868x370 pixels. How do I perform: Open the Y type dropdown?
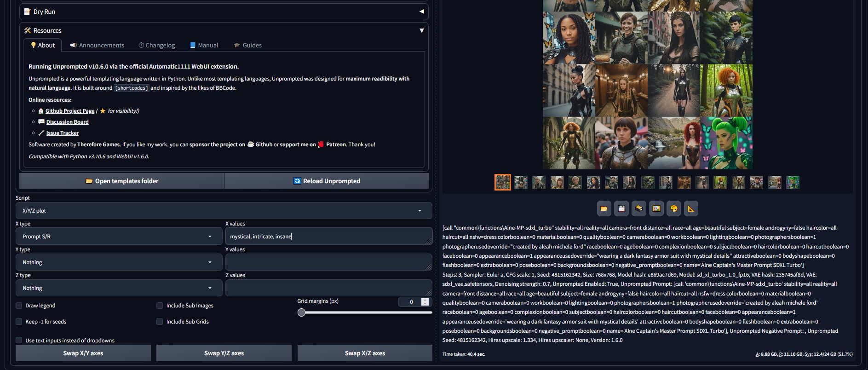pyautogui.click(x=119, y=262)
